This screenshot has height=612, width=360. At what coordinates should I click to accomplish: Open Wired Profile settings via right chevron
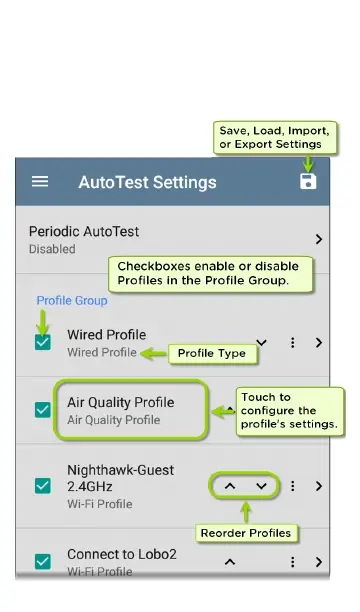point(319,343)
